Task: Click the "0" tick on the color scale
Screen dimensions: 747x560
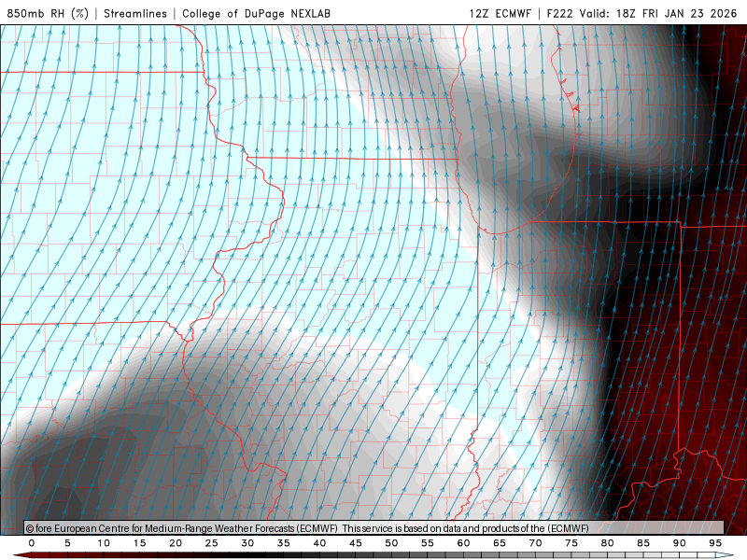Action: tap(32, 543)
